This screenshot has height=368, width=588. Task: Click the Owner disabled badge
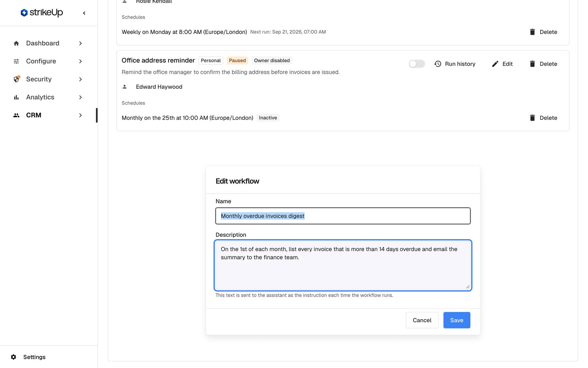pyautogui.click(x=272, y=61)
